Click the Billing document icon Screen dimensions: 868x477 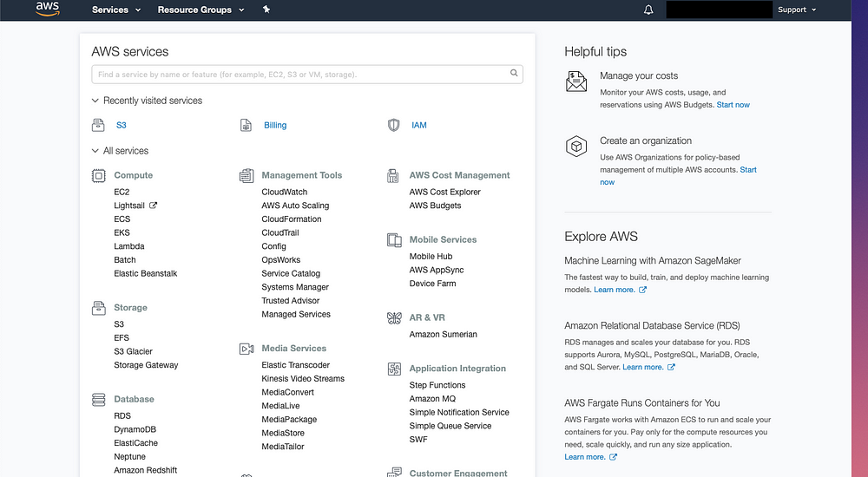(246, 125)
